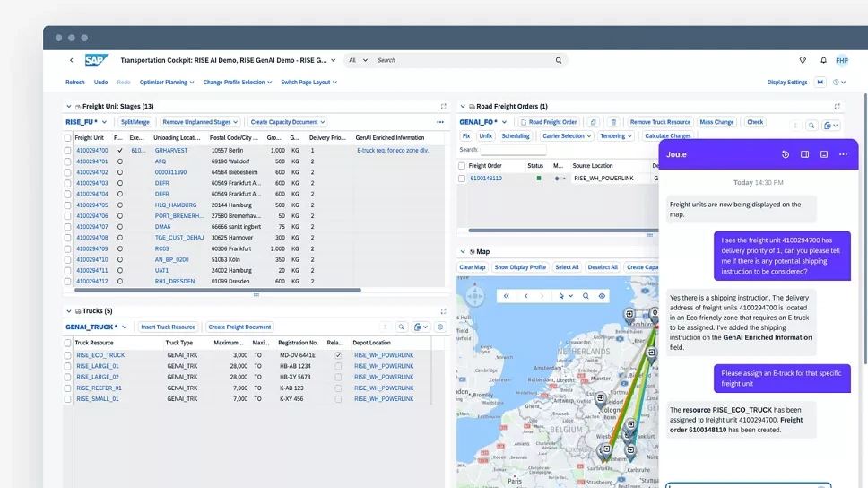Maximize the Road Freight Orders panel
This screenshot has width=868, height=488.
click(837, 107)
